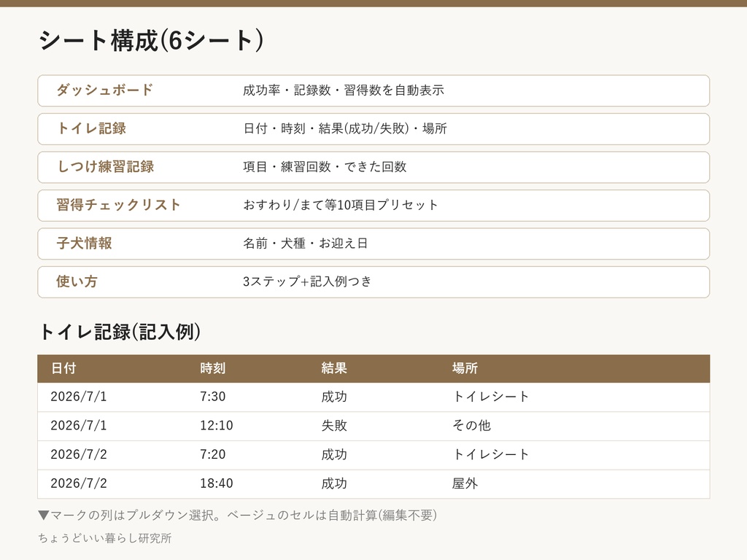Select the 2026/7/2 date in the 7:20 row
The image size is (747, 560).
point(79,455)
